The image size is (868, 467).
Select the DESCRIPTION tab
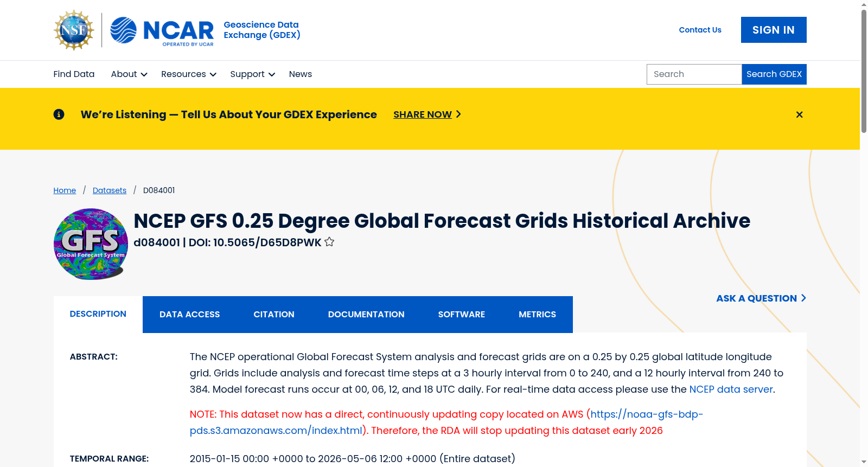point(98,314)
